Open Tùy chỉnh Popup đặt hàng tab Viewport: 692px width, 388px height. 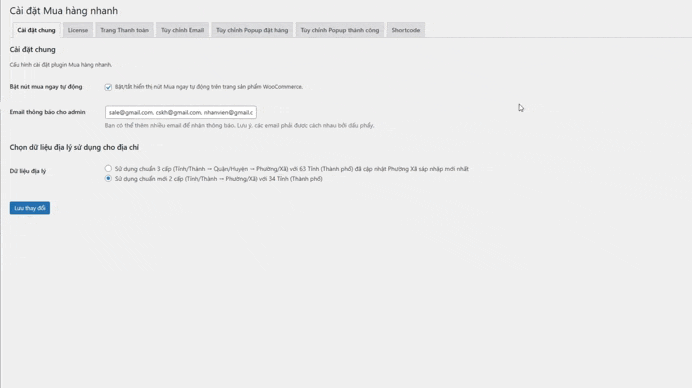pos(252,30)
